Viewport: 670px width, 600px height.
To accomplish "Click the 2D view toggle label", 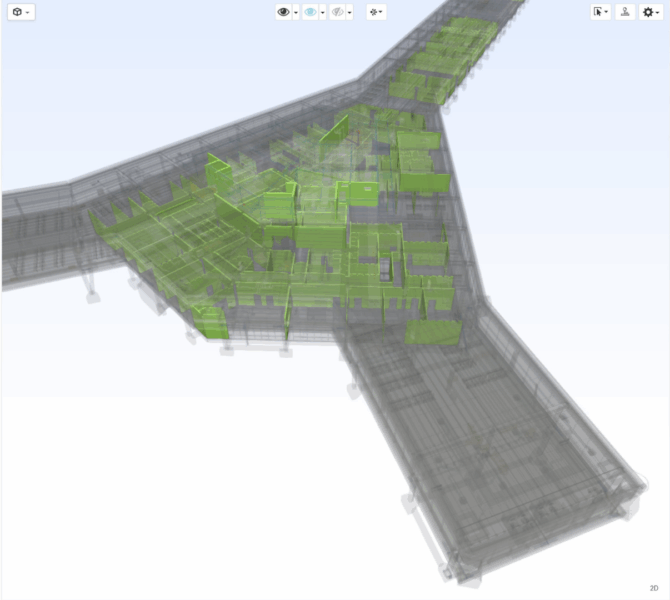I will [x=653, y=588].
